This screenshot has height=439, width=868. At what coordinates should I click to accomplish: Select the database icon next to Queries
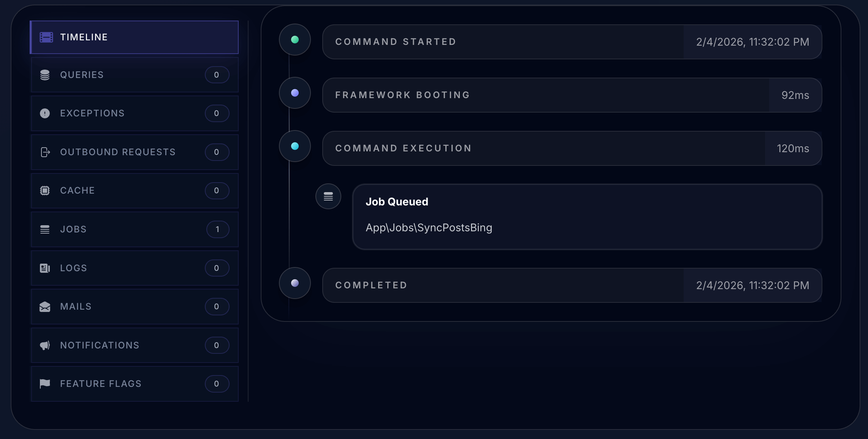(x=45, y=75)
